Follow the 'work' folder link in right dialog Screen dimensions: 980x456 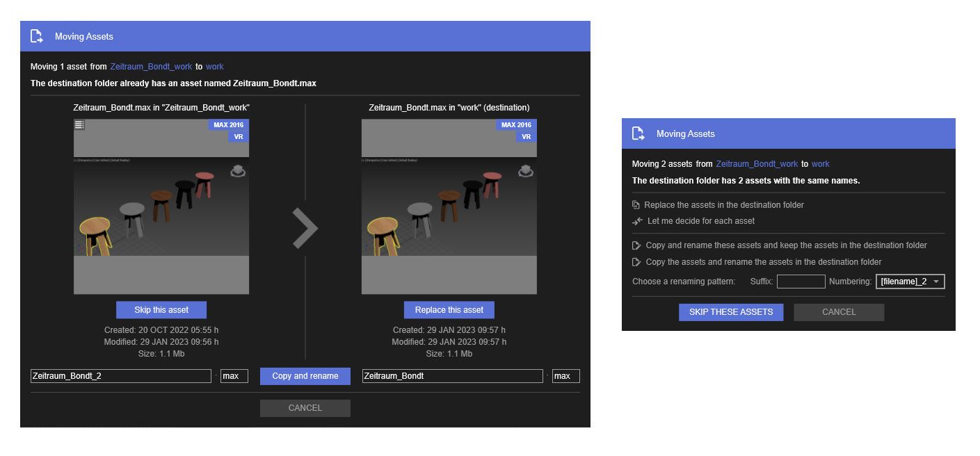pos(820,164)
